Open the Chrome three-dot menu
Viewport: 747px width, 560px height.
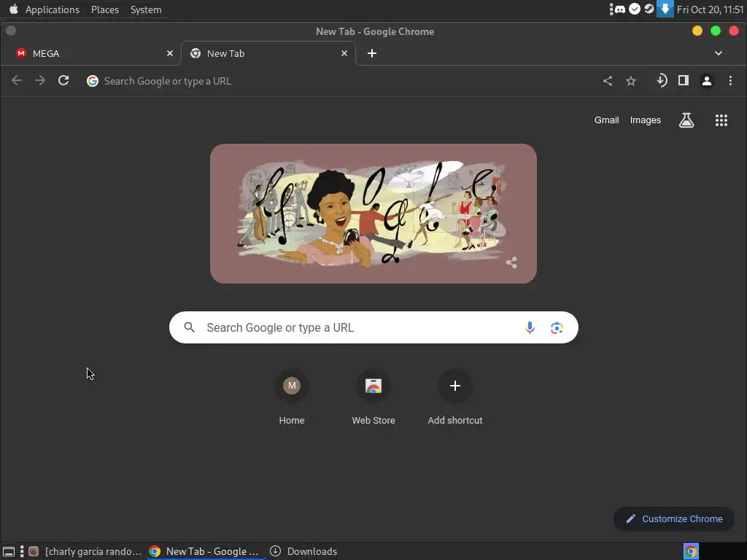coord(730,80)
